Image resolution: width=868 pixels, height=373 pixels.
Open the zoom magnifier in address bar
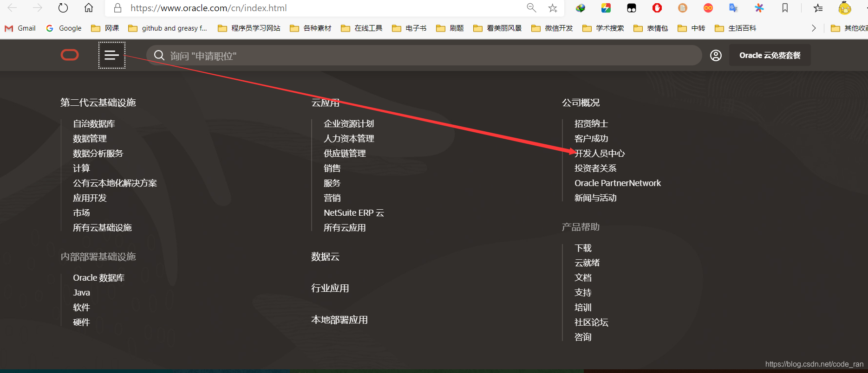point(531,8)
